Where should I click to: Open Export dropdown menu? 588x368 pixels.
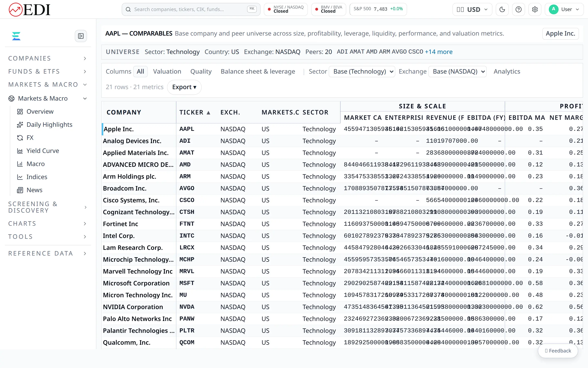[184, 87]
